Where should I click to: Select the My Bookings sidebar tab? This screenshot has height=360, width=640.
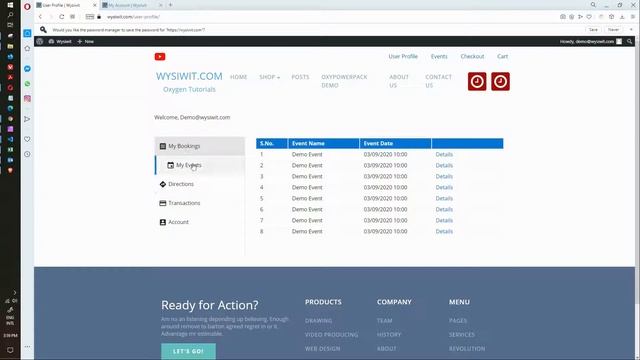point(200,146)
